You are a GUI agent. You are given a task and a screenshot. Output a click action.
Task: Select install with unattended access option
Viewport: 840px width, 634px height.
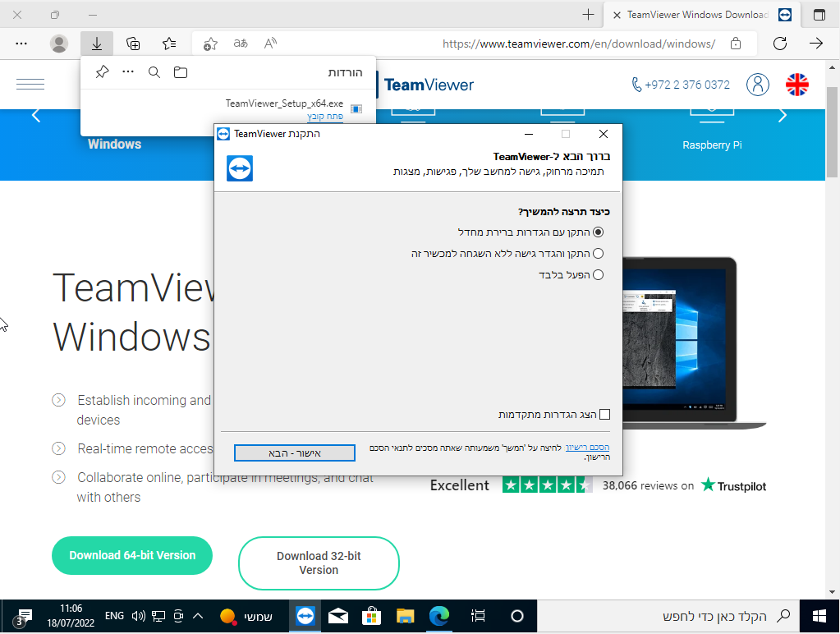[x=598, y=254]
